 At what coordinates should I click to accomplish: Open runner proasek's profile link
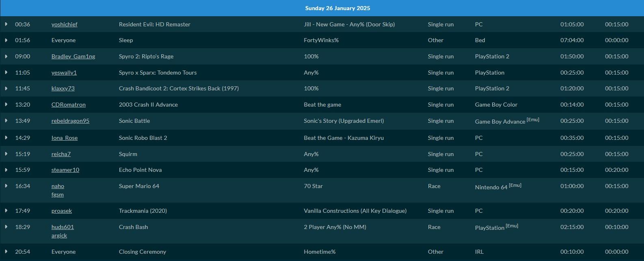[61, 211]
